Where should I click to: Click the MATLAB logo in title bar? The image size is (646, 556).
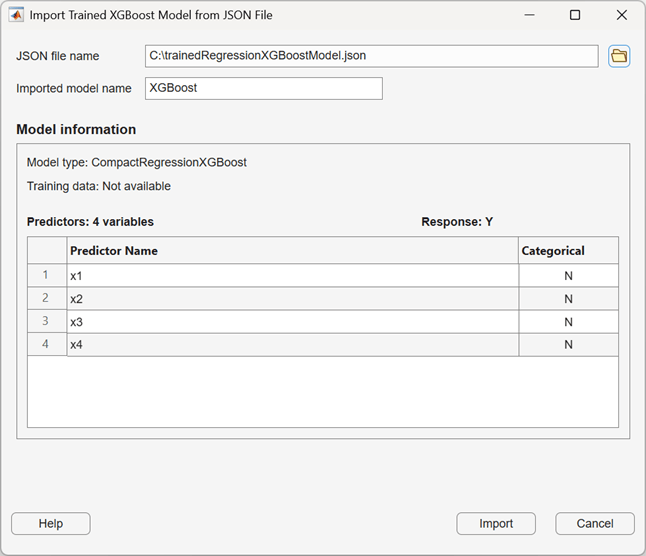click(x=16, y=15)
